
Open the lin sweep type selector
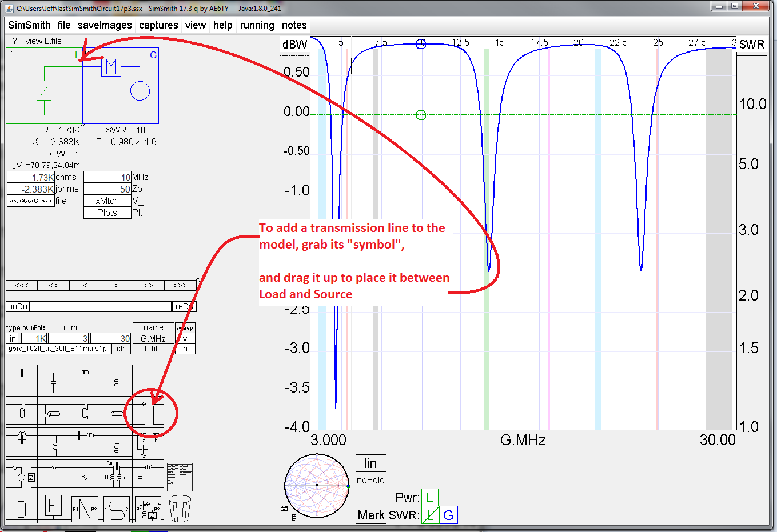point(11,338)
